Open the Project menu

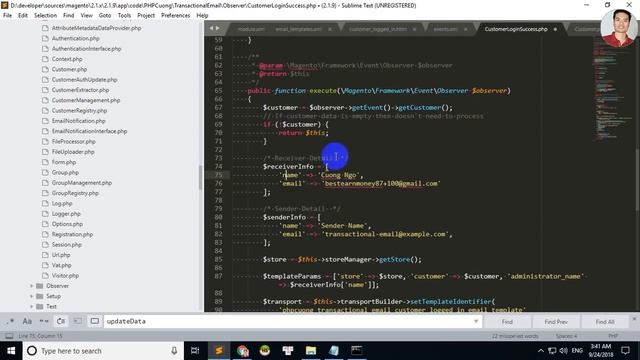(x=146, y=15)
